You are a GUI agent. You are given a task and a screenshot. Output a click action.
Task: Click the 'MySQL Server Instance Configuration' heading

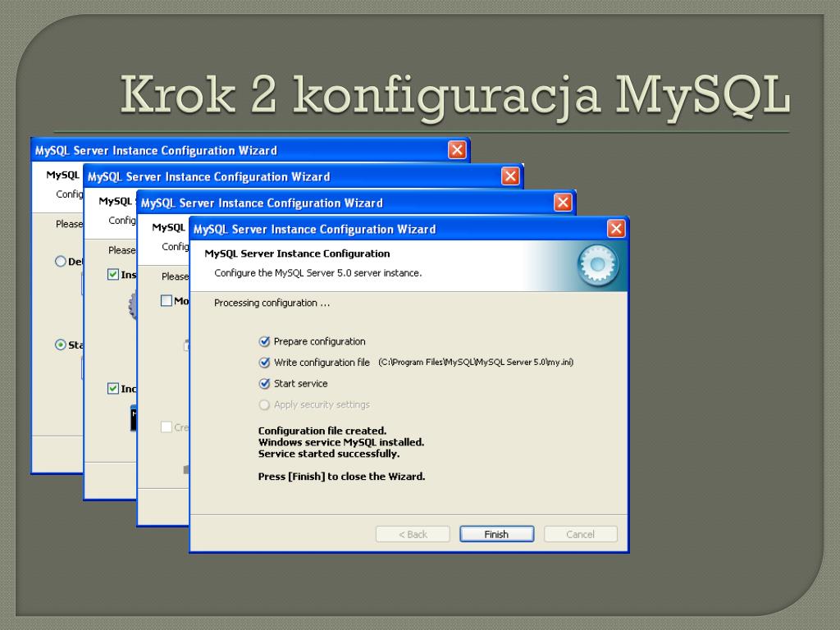(297, 253)
